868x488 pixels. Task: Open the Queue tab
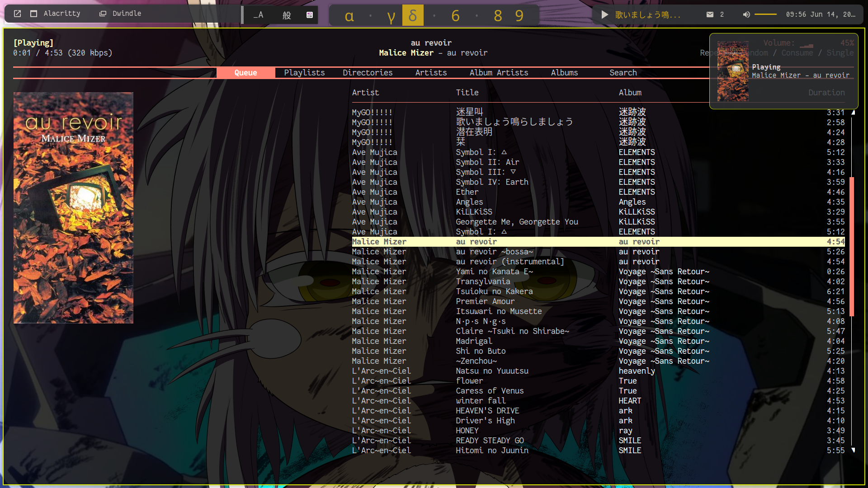pos(245,73)
